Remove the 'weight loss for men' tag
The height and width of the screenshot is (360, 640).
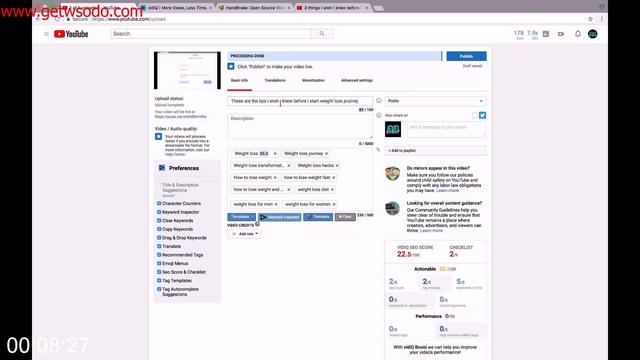[x=276, y=204]
